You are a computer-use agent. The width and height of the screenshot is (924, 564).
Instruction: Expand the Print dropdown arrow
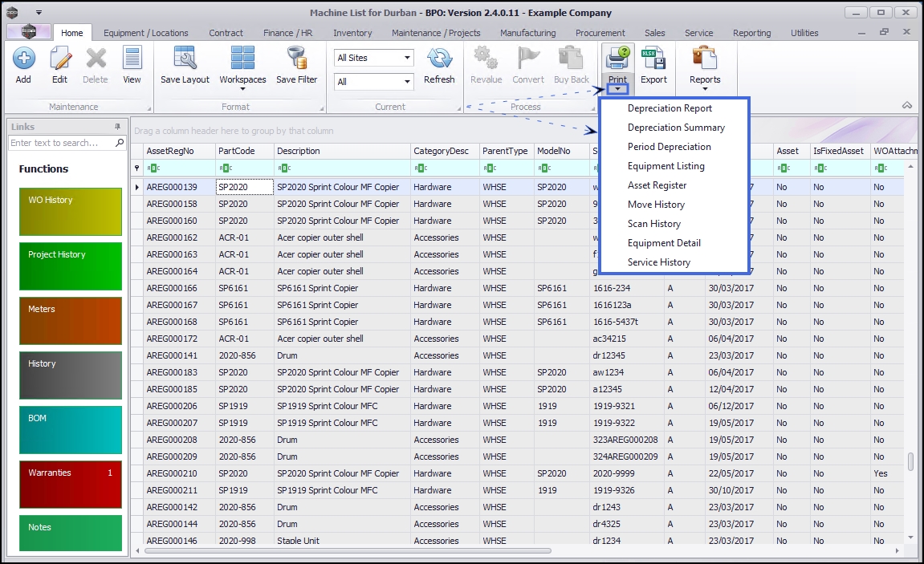click(617, 89)
